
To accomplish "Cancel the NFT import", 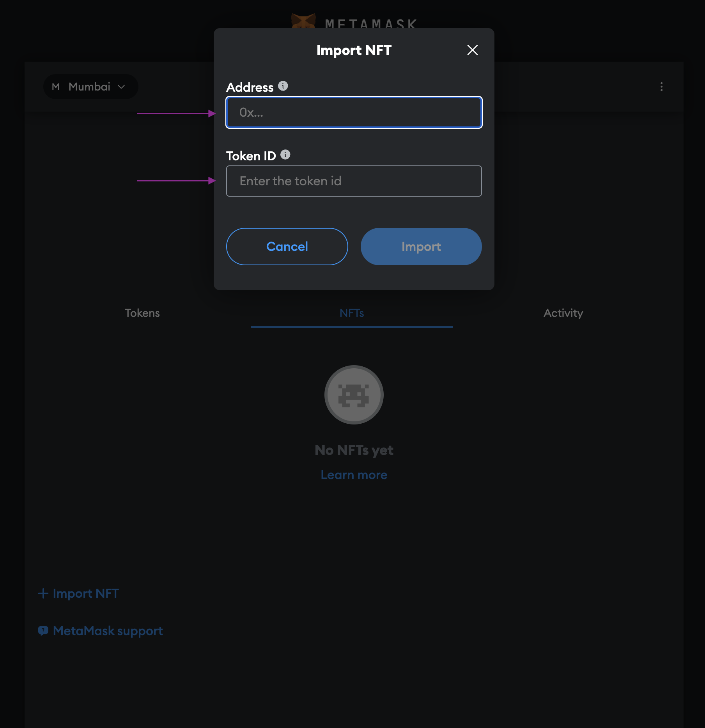I will [x=287, y=247].
